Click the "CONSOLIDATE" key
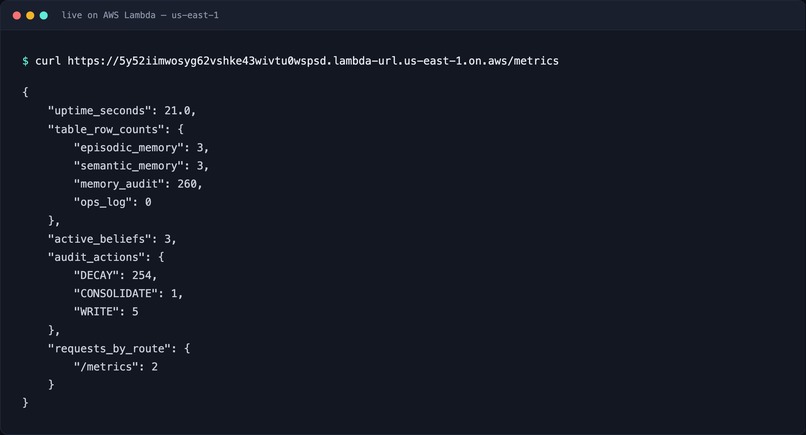806x435 pixels. coord(116,293)
